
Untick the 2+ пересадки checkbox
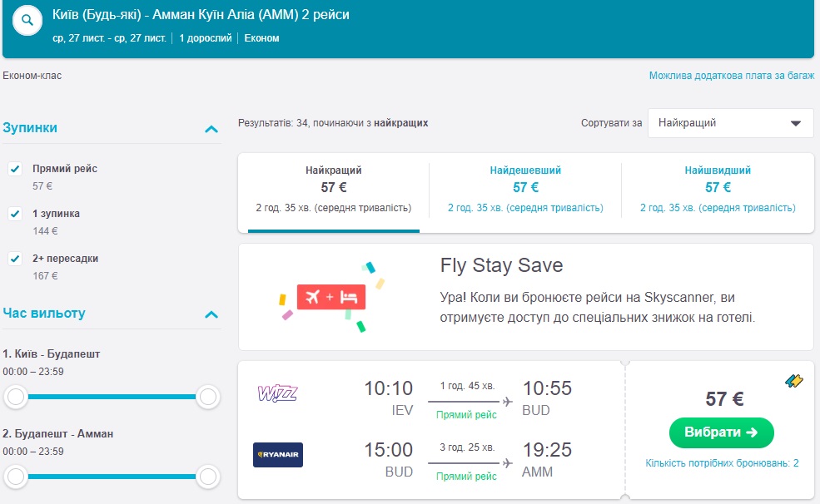pos(15,259)
